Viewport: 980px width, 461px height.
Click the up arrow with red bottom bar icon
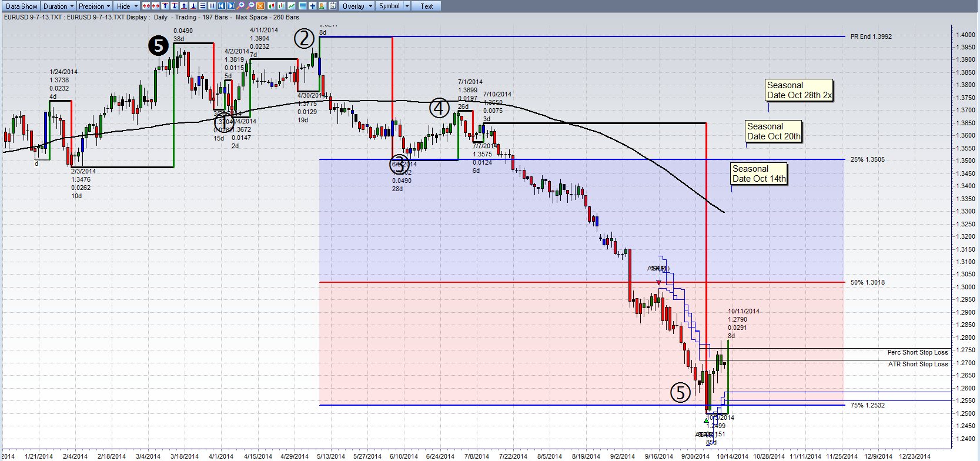(x=184, y=6)
